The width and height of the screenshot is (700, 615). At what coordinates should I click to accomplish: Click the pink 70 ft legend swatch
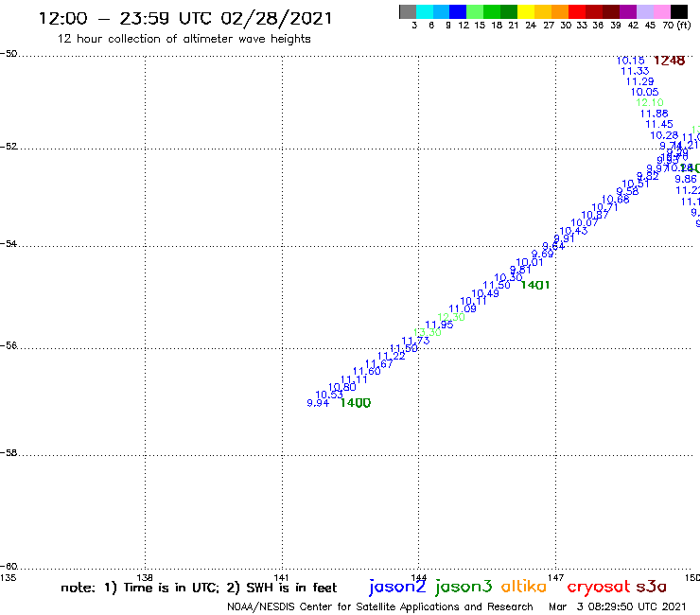pyautogui.click(x=661, y=11)
